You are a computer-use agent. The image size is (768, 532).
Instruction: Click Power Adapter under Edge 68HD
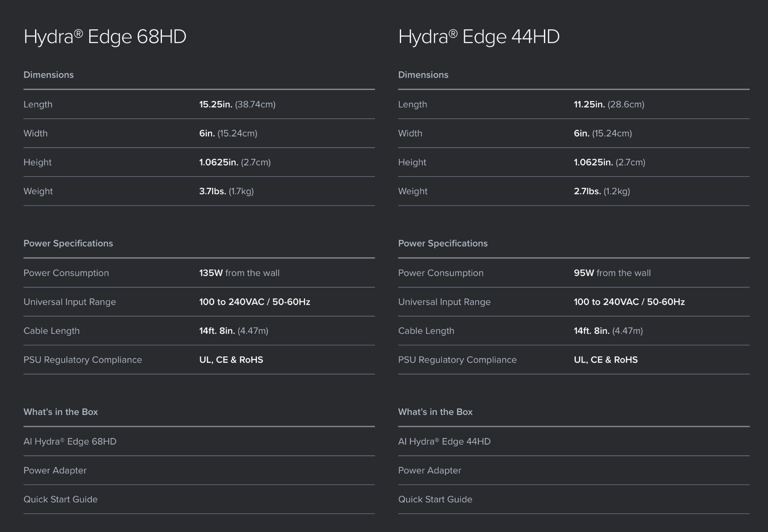[55, 470]
